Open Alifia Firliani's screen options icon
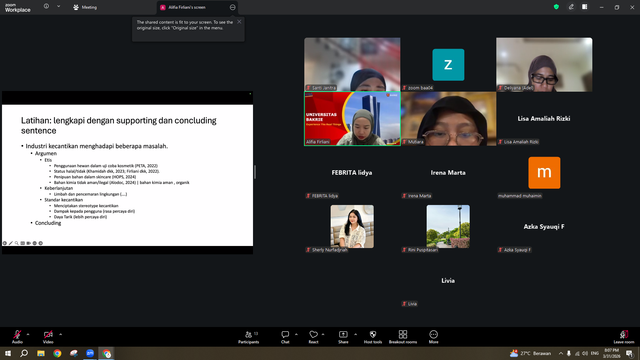Viewport: 640px width, 360px height. point(233,7)
